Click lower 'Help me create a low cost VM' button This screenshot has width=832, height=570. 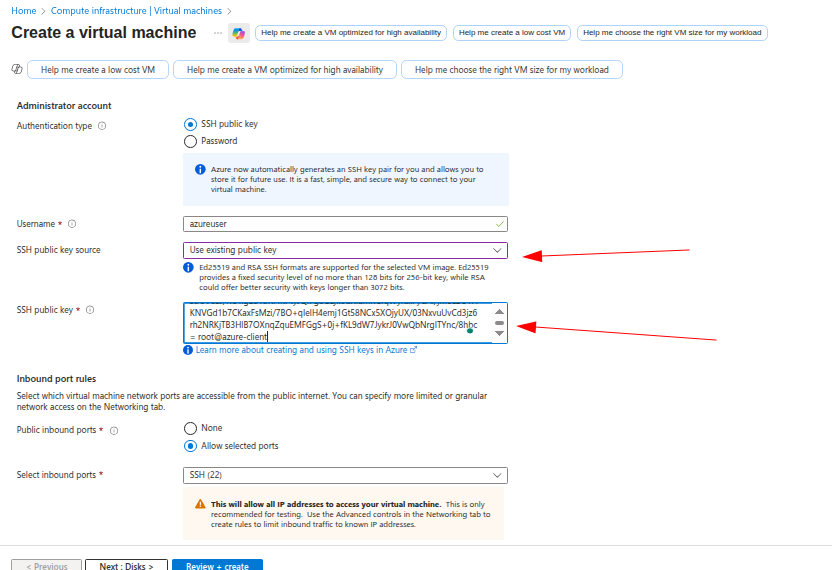98,70
